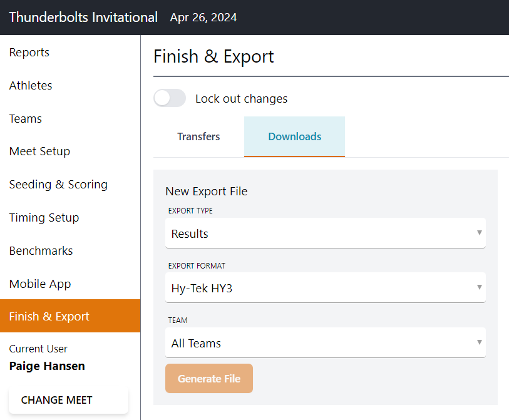Switch to the Transfers tab
Image resolution: width=509 pixels, height=420 pixels.
198,136
